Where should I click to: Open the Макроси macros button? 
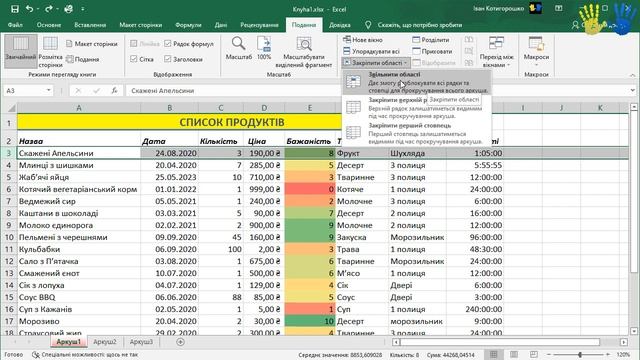coord(536,52)
